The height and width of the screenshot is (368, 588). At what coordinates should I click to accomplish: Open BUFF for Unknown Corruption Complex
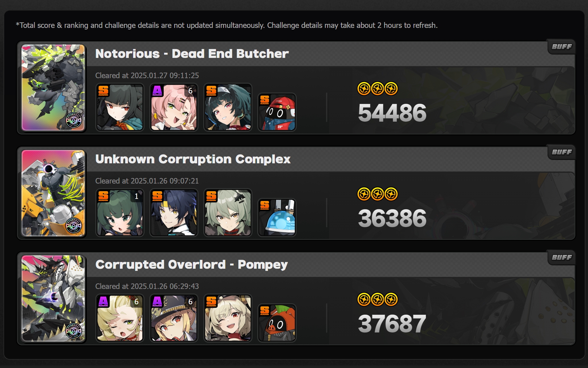[562, 152]
